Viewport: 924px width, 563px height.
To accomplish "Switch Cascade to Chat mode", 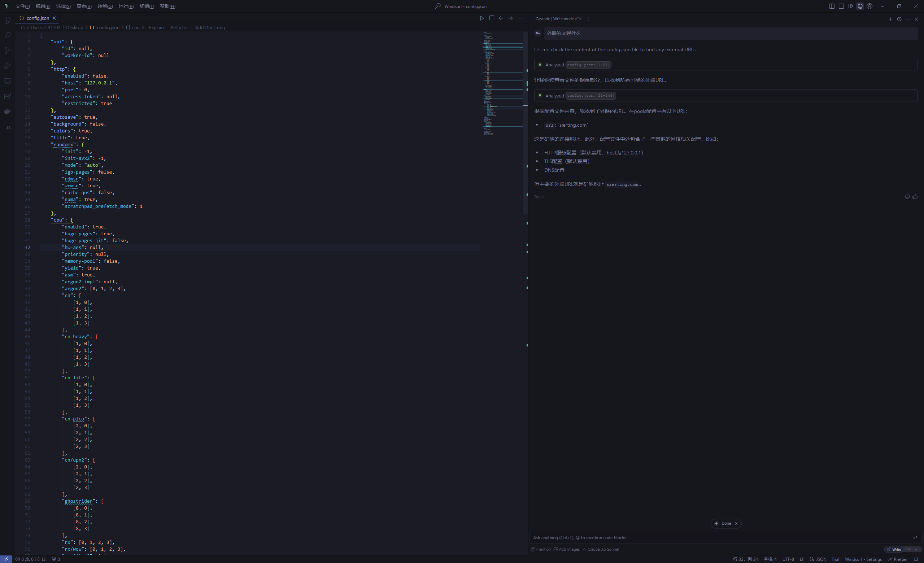I will 907,549.
